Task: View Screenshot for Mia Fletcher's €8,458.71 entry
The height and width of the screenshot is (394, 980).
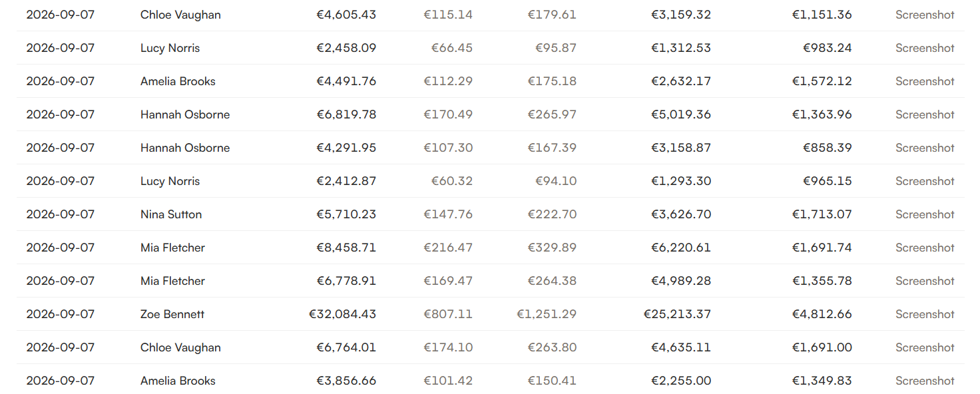Action: tap(925, 248)
